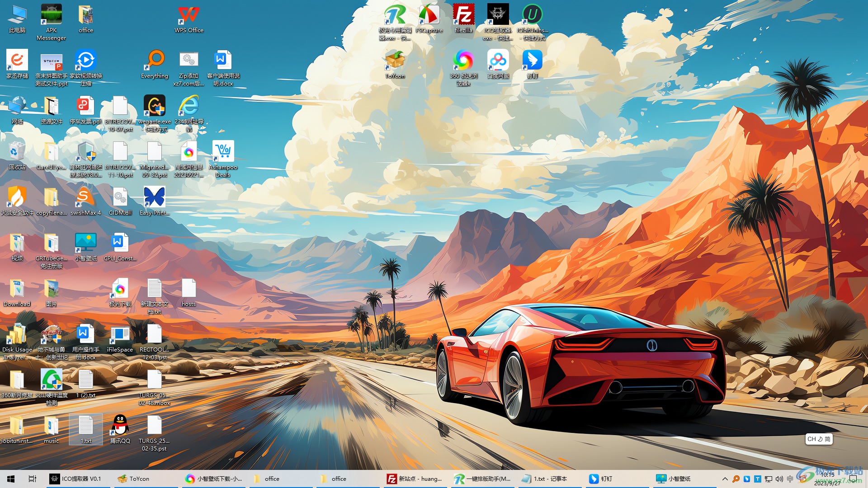This screenshot has width=868, height=488.
Task: Switch to FileZilla 新站点 taskbar item
Action: pyautogui.click(x=416, y=479)
